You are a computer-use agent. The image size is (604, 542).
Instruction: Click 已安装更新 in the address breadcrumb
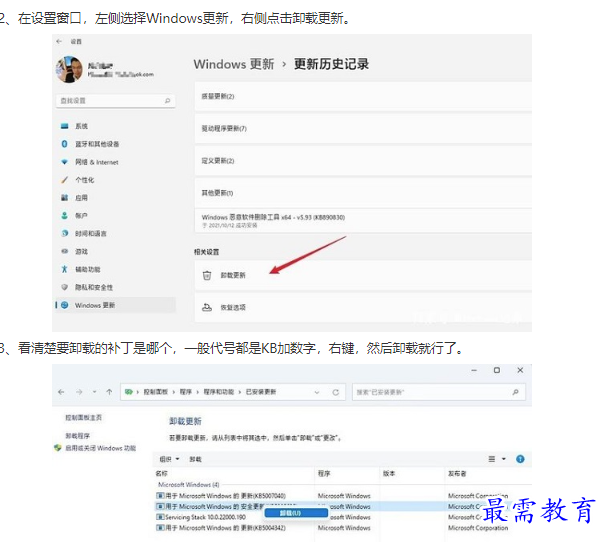click(261, 392)
